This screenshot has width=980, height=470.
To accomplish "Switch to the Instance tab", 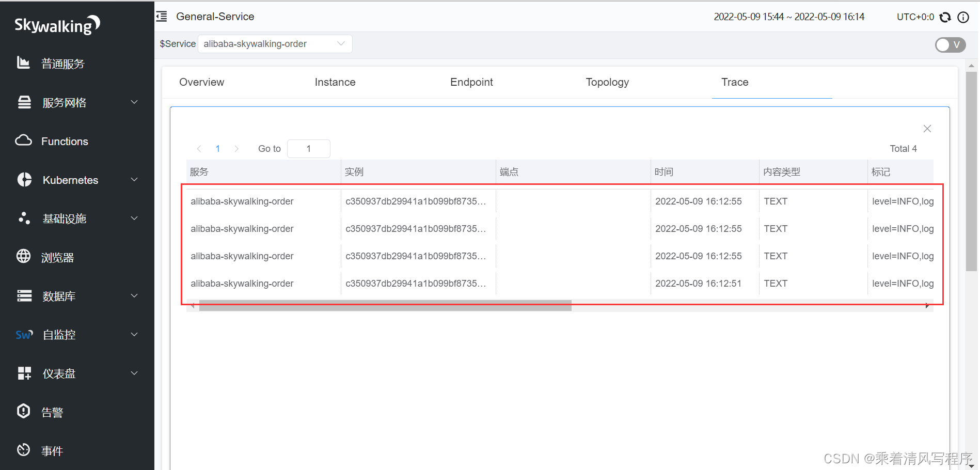I will [x=335, y=82].
